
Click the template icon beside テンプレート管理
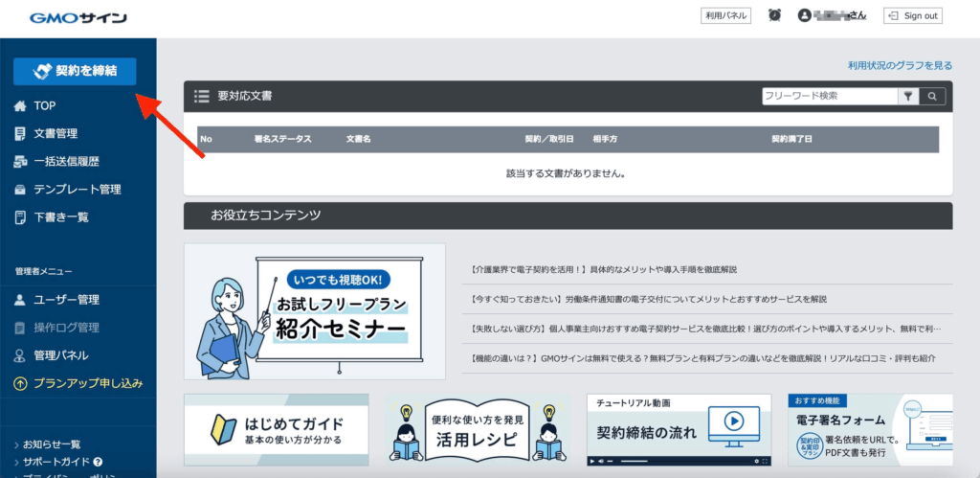click(20, 189)
